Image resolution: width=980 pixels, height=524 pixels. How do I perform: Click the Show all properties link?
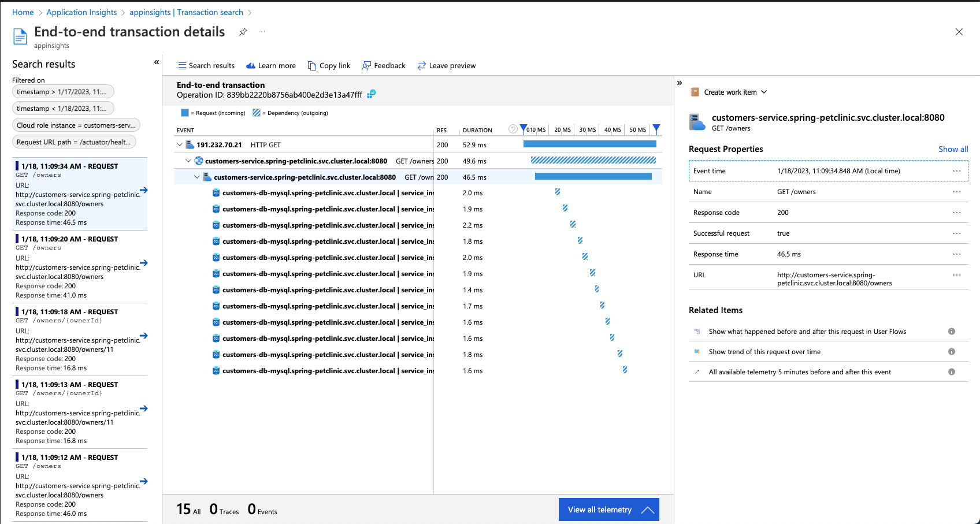(953, 149)
